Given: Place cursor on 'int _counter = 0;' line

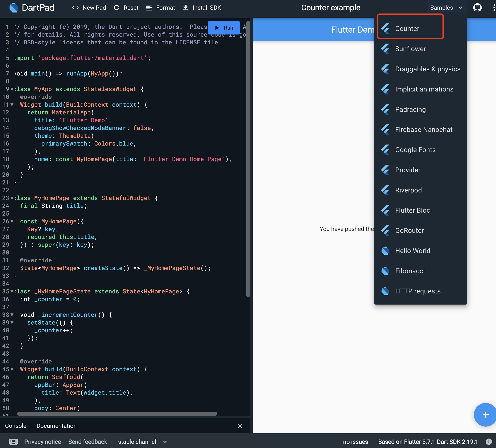Looking at the screenshot, I should 50,299.
